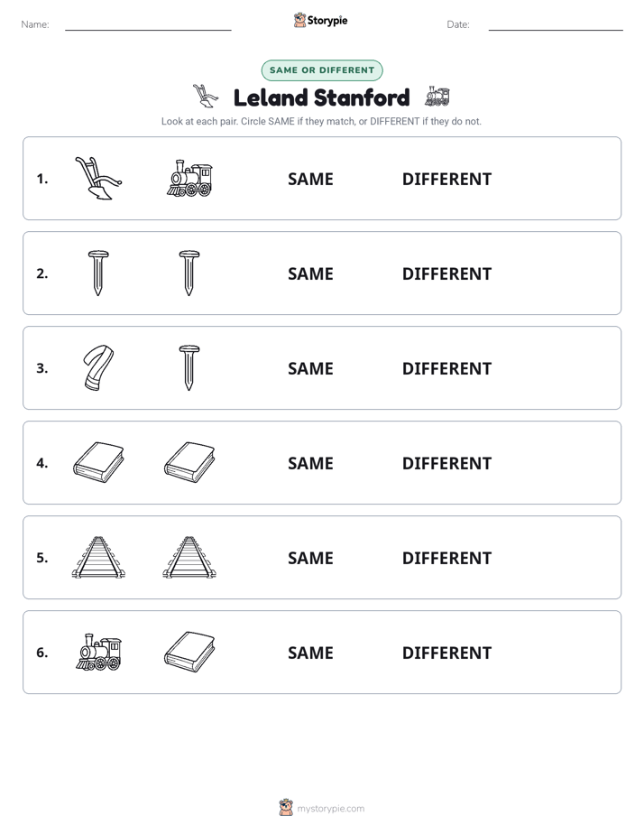This screenshot has width=644, height=834.
Task: Select DIFFERENT for pair 6
Action: [446, 653]
